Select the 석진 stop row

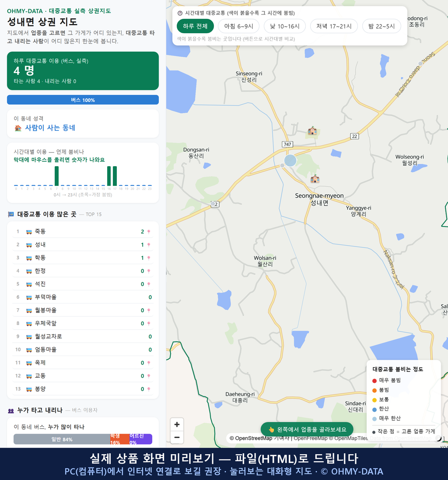[x=83, y=284]
